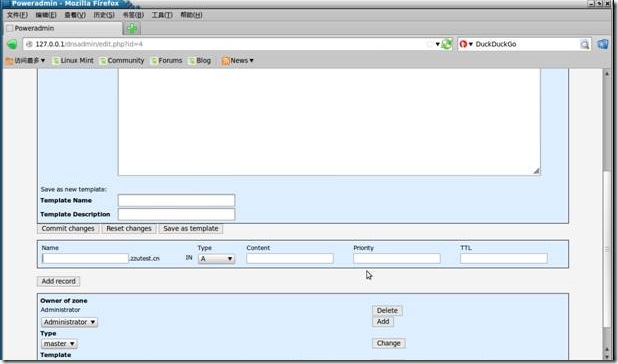Open the master zone type dropdown

59,344
